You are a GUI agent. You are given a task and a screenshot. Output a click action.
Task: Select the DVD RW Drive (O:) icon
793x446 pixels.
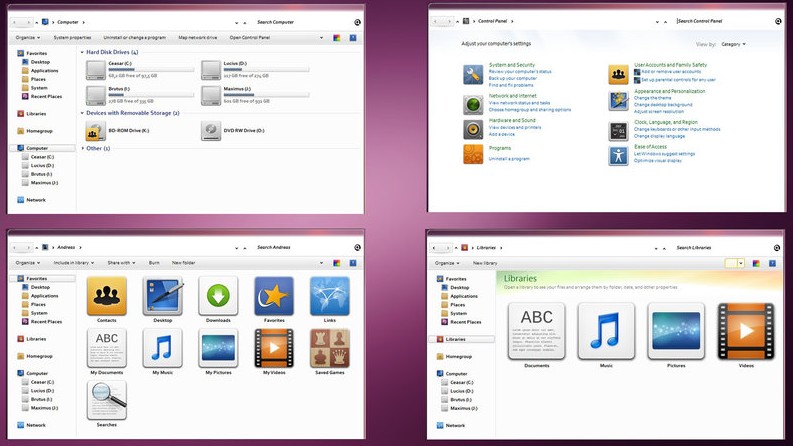click(211, 130)
